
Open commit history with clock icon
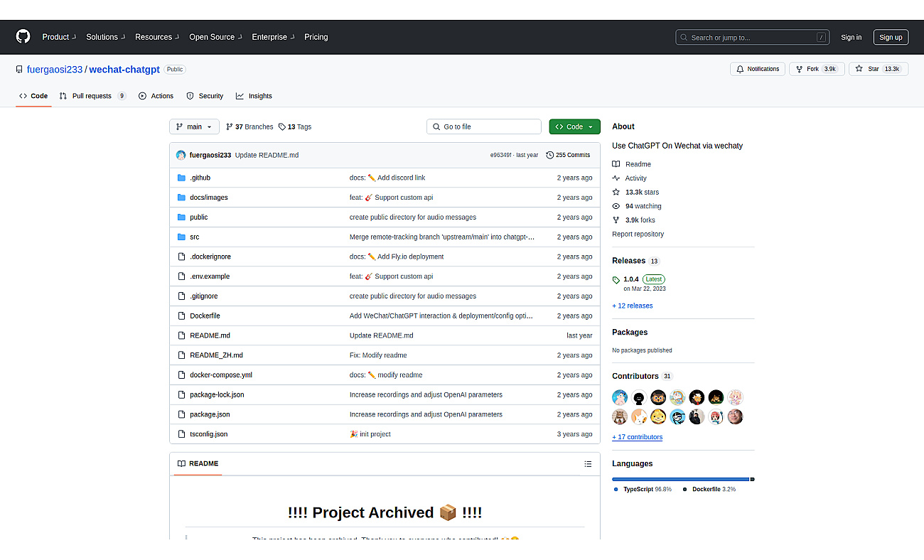coord(568,155)
